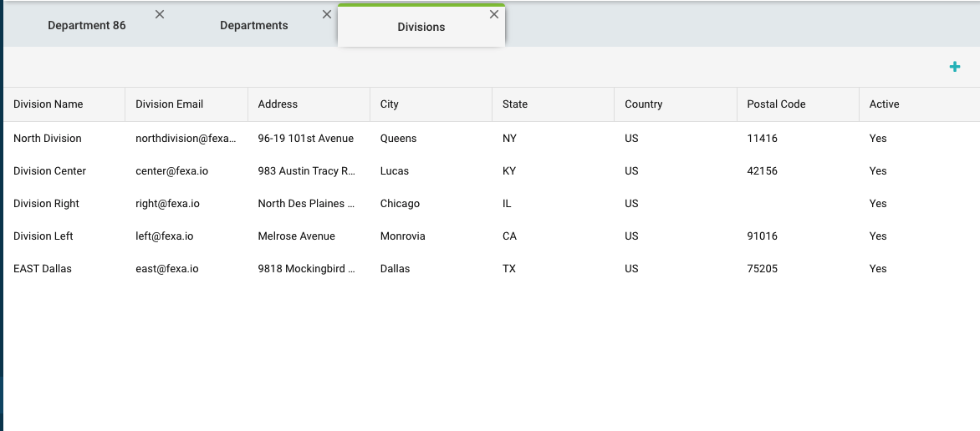
Task: Select the Division Center row
Action: point(50,171)
